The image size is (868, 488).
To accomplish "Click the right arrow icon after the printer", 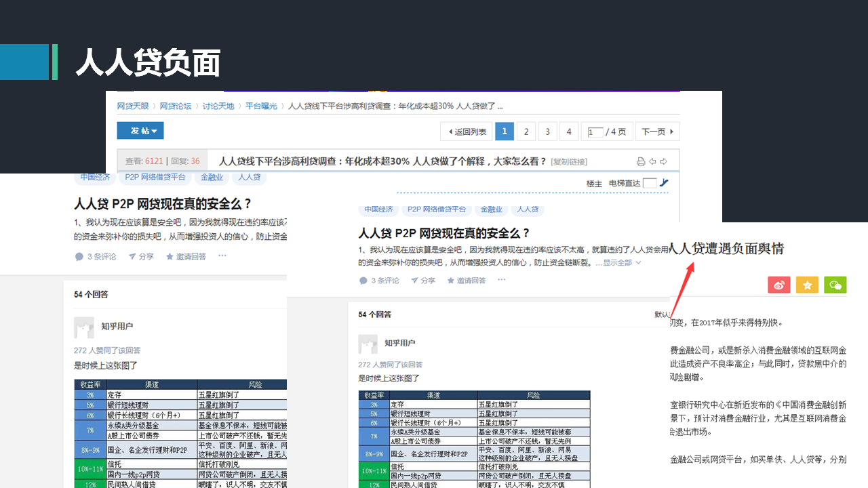I will [663, 161].
